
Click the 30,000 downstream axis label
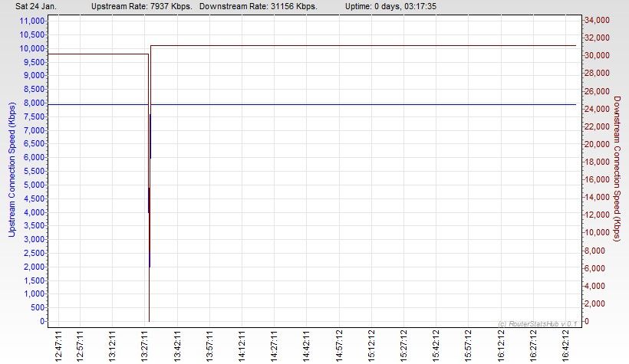pos(598,55)
